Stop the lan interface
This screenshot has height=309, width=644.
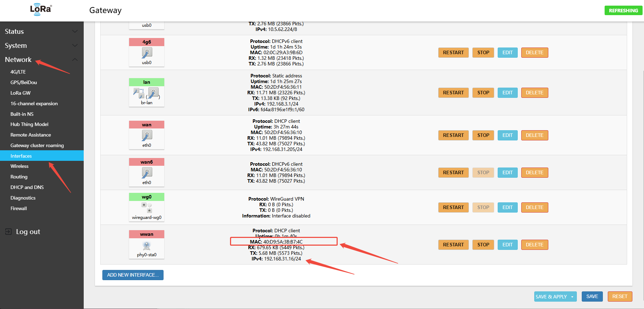[483, 93]
